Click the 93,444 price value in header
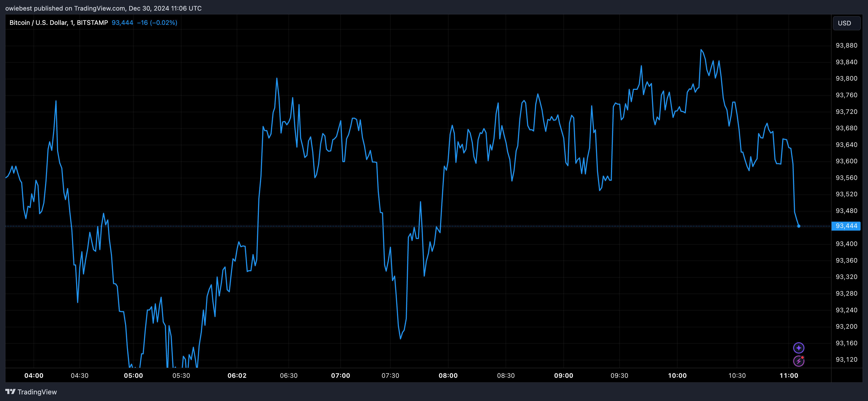 (x=122, y=22)
